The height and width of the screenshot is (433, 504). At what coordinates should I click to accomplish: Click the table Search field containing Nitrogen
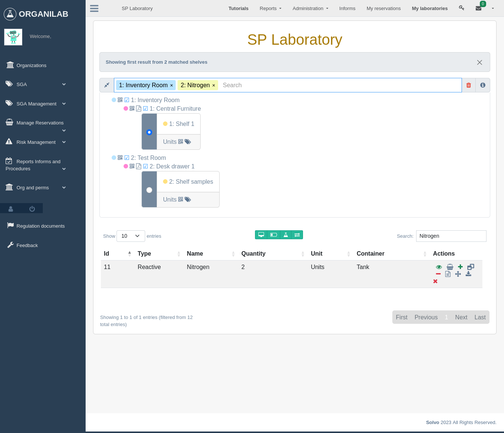[x=451, y=236]
